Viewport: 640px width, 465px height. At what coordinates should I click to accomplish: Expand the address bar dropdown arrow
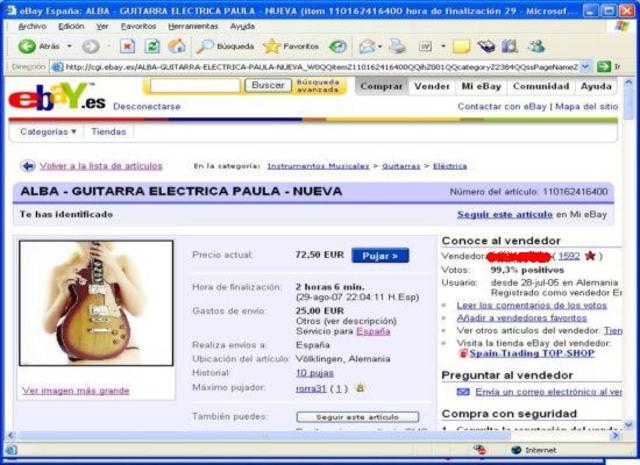click(586, 67)
